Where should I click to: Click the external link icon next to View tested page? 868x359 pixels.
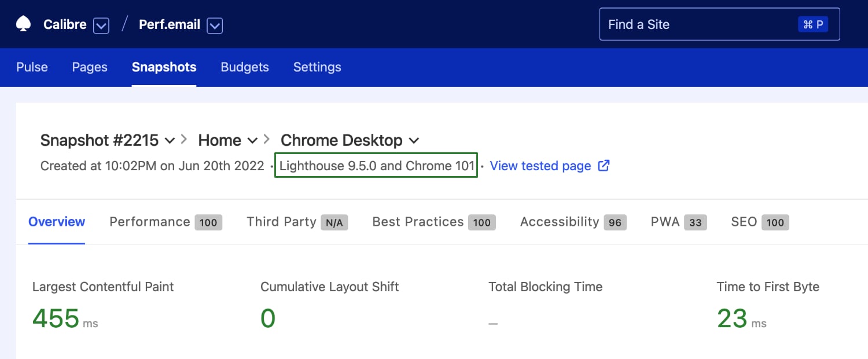pyautogui.click(x=603, y=166)
